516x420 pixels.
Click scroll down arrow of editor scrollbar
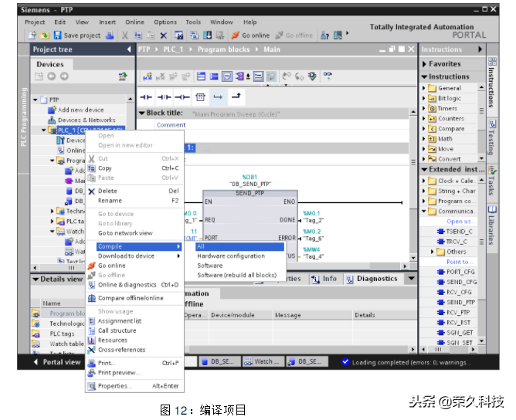pos(413,258)
